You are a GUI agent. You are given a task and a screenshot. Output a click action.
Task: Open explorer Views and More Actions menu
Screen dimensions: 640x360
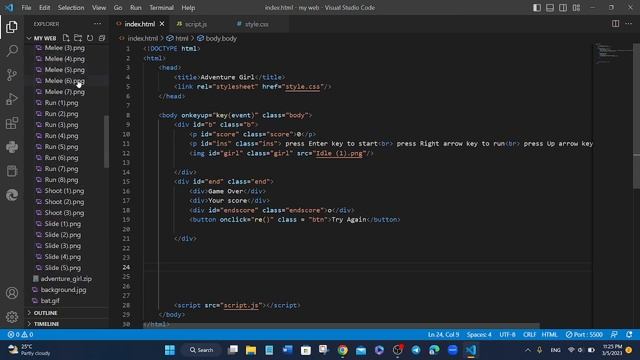[x=98, y=24]
